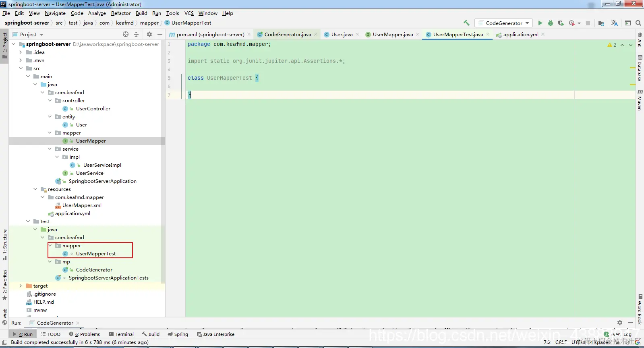
Task: Open Project Structure icon in toolbar
Action: pos(601,23)
